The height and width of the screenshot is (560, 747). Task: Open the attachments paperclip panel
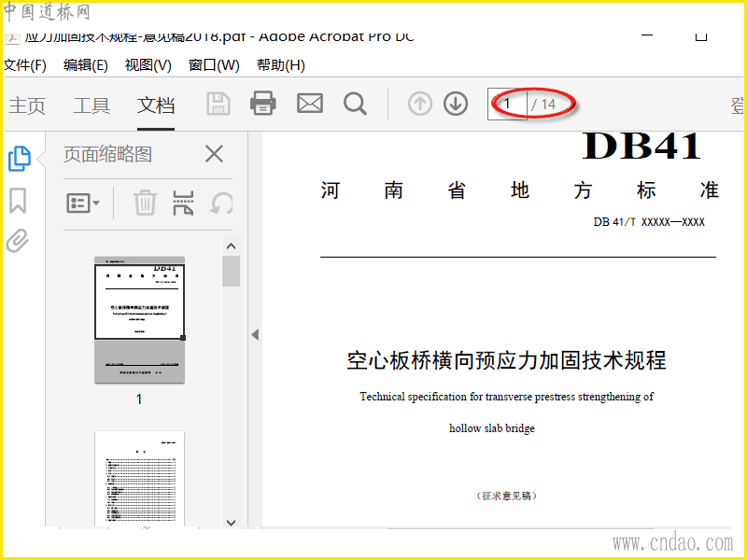(18, 241)
